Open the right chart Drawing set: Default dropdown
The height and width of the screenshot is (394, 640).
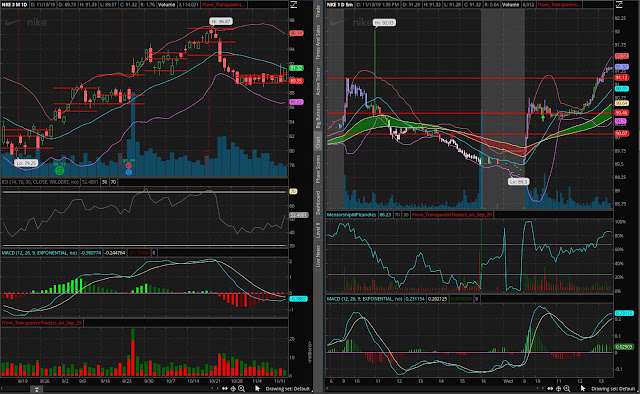(x=613, y=389)
